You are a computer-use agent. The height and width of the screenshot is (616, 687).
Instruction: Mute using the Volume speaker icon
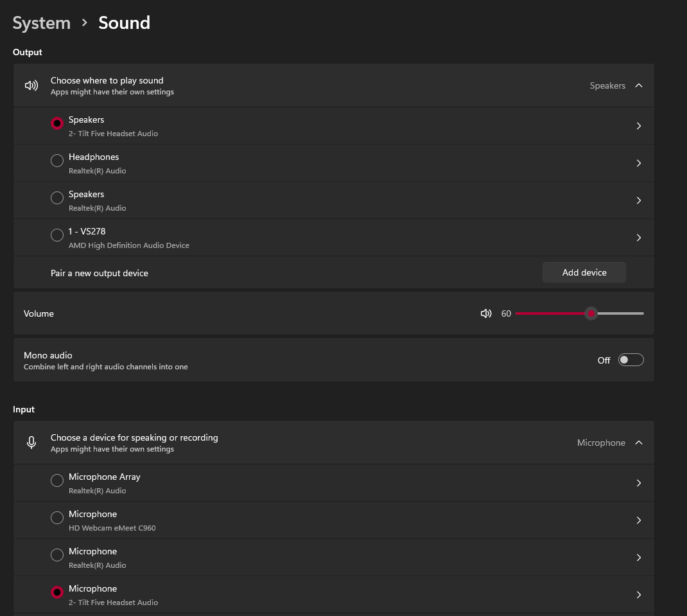coord(486,313)
